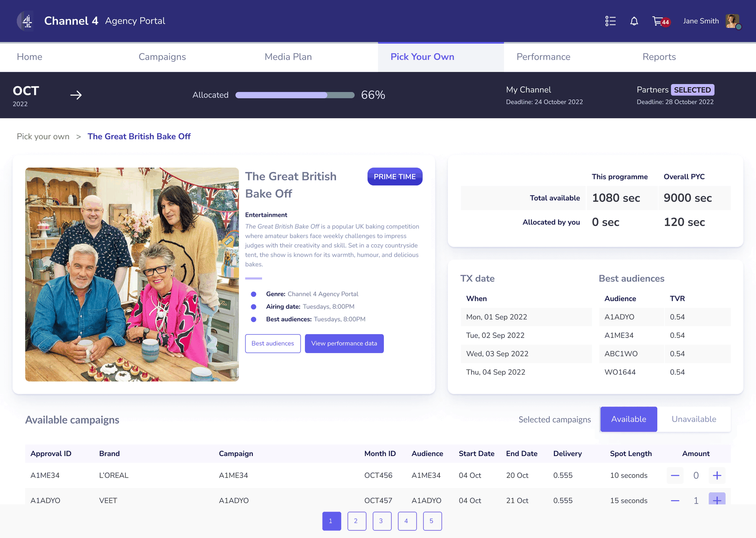Click Jane Smith's profile avatar
This screenshot has height=538, width=756.
pos(733,21)
